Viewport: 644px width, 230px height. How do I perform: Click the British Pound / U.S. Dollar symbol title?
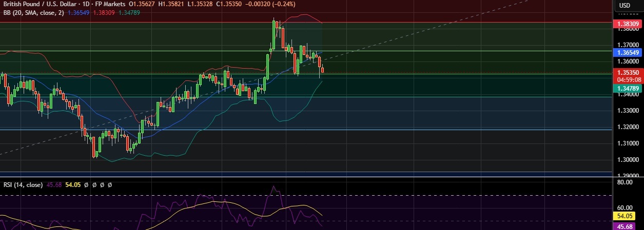point(39,5)
